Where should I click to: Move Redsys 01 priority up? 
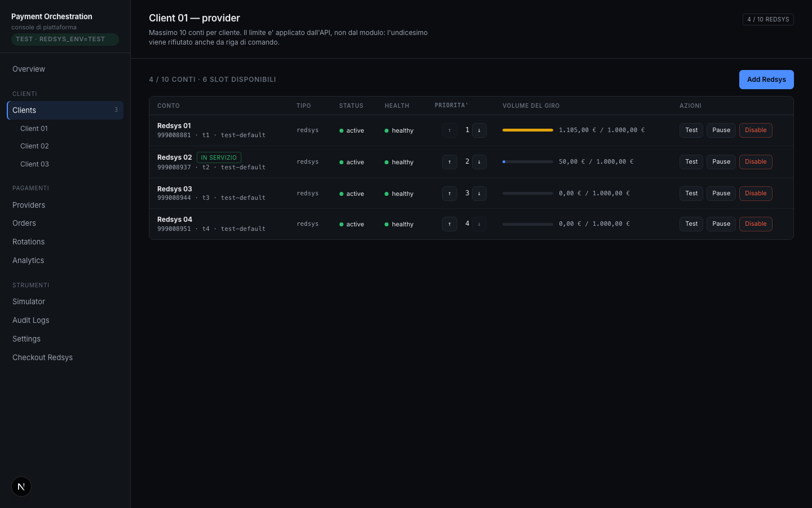point(449,130)
